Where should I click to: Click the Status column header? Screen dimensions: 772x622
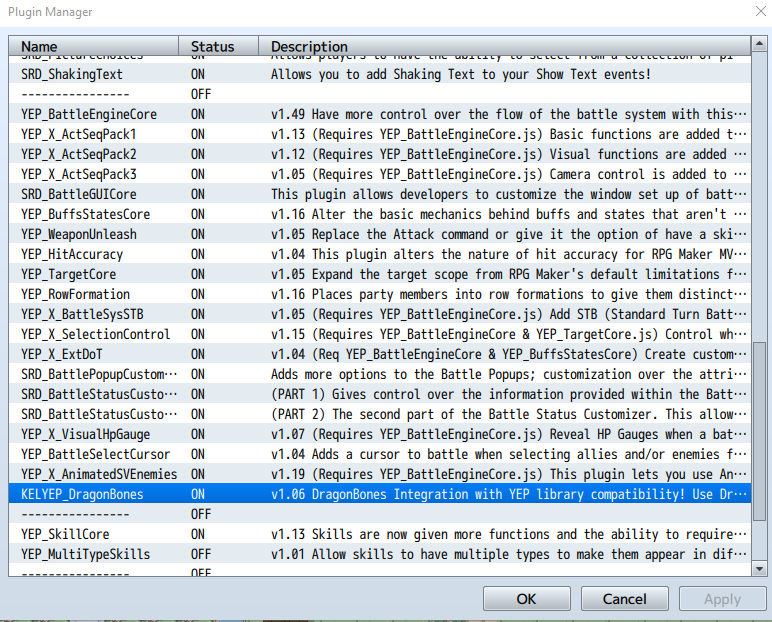[x=218, y=46]
